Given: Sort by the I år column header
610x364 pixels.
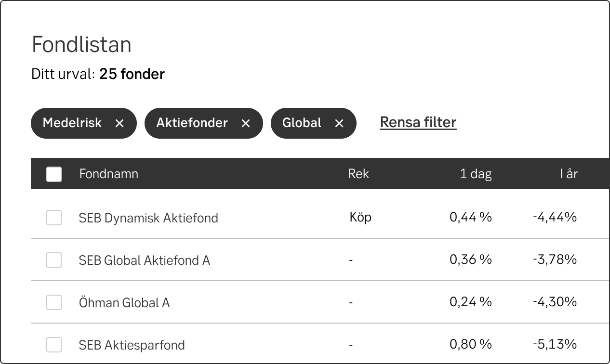Looking at the screenshot, I should 569,174.
